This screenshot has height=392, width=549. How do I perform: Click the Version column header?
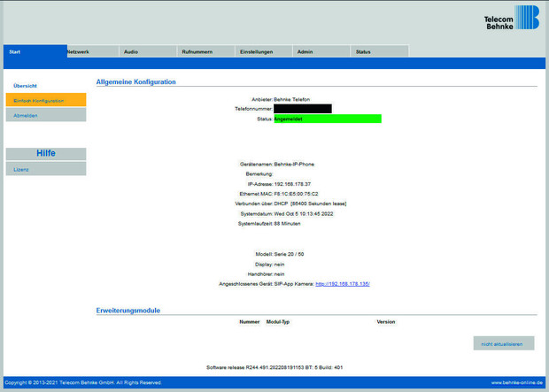pyautogui.click(x=385, y=321)
